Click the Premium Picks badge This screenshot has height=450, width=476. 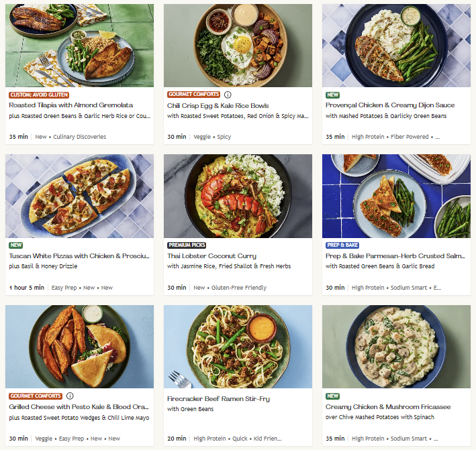click(x=187, y=245)
